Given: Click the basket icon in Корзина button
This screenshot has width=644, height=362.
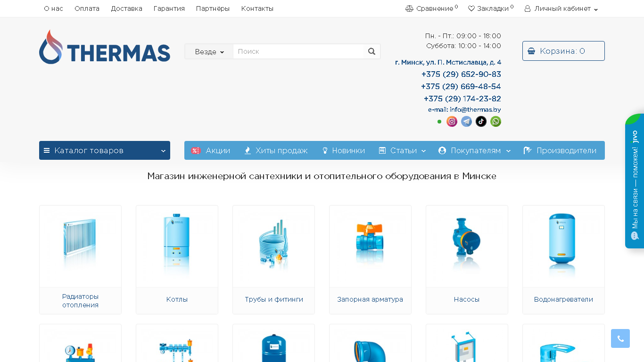Looking at the screenshot, I should (531, 51).
